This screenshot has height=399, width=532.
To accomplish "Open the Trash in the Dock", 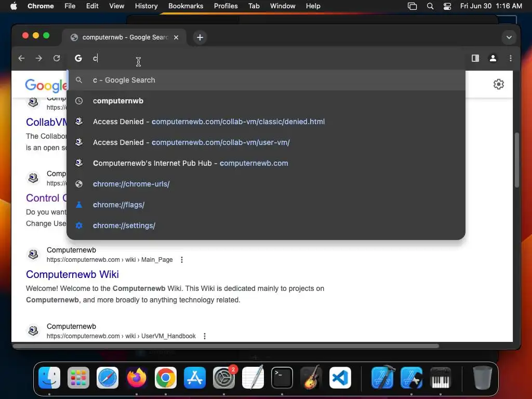I will (483, 378).
